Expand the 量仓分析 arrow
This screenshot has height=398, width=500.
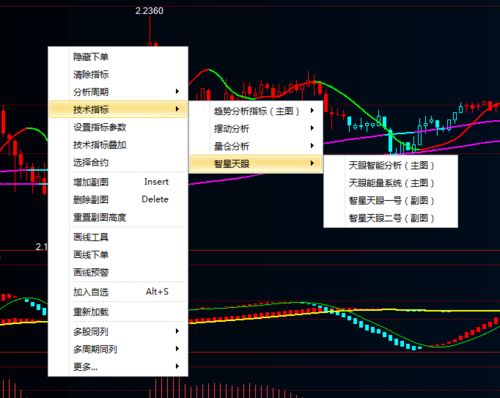(312, 146)
